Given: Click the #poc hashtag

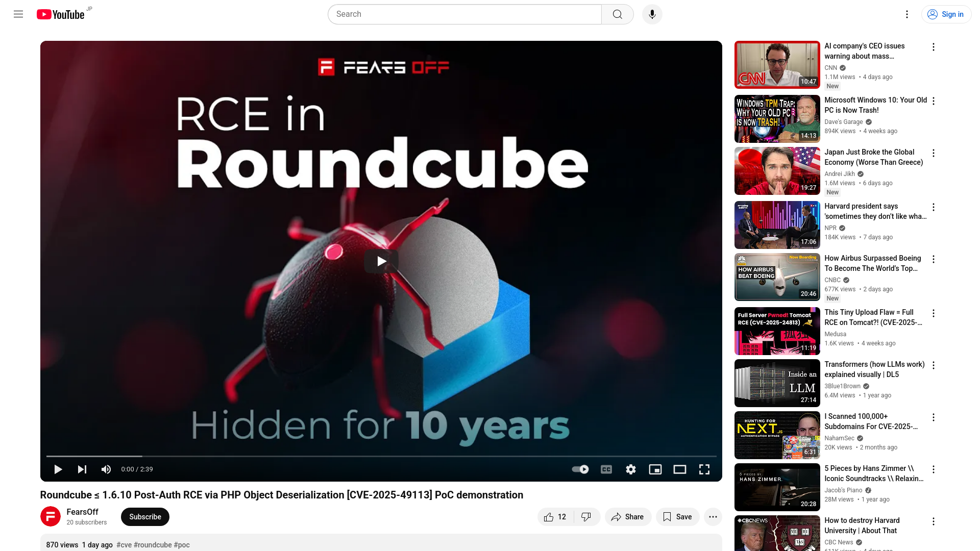Looking at the screenshot, I should click(x=182, y=545).
